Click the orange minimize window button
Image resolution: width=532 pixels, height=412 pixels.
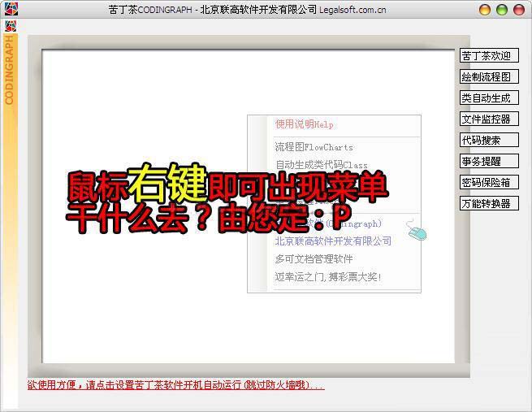pos(485,10)
